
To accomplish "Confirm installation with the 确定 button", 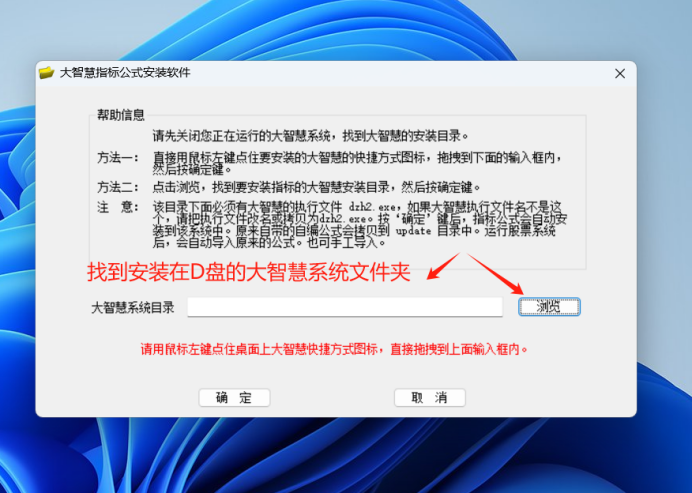I will 234,397.
